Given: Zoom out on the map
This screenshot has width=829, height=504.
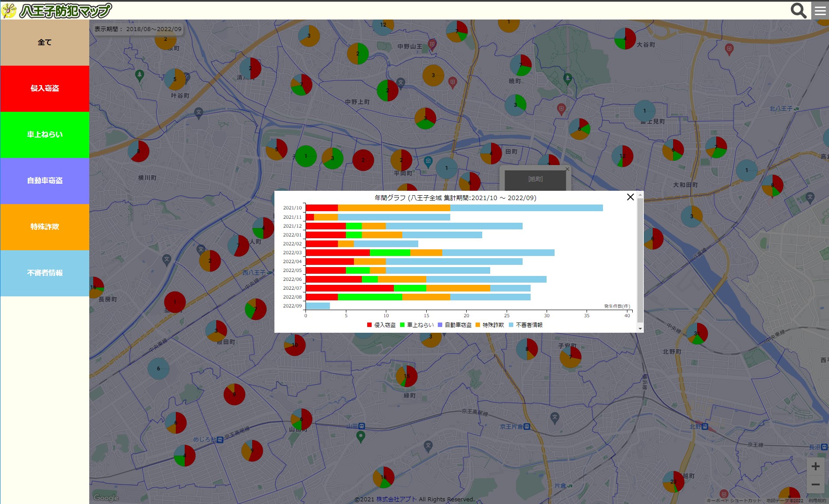Looking at the screenshot, I should coord(815,484).
